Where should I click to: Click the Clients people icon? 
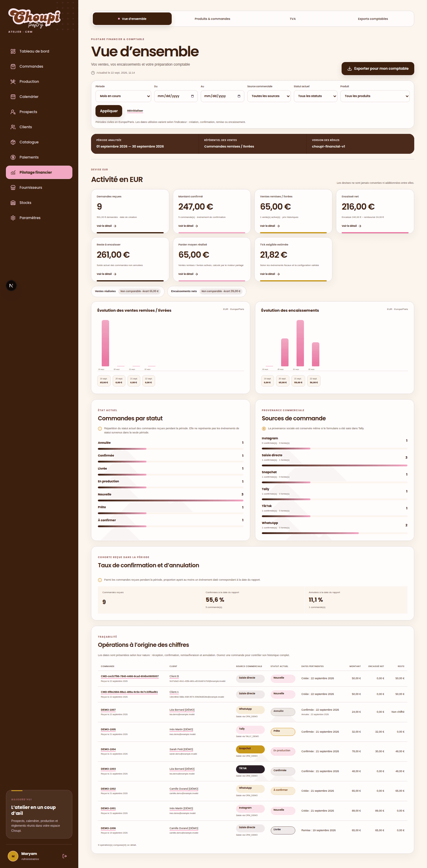[13, 127]
